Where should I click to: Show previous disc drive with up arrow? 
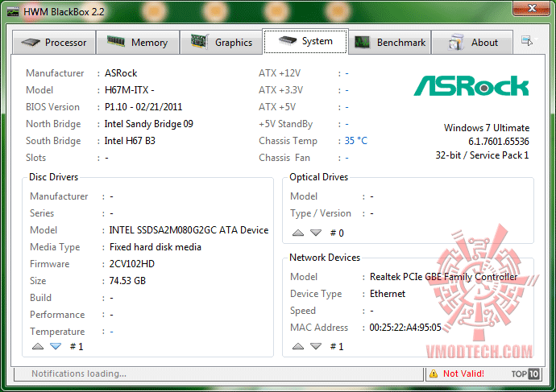tap(38, 346)
